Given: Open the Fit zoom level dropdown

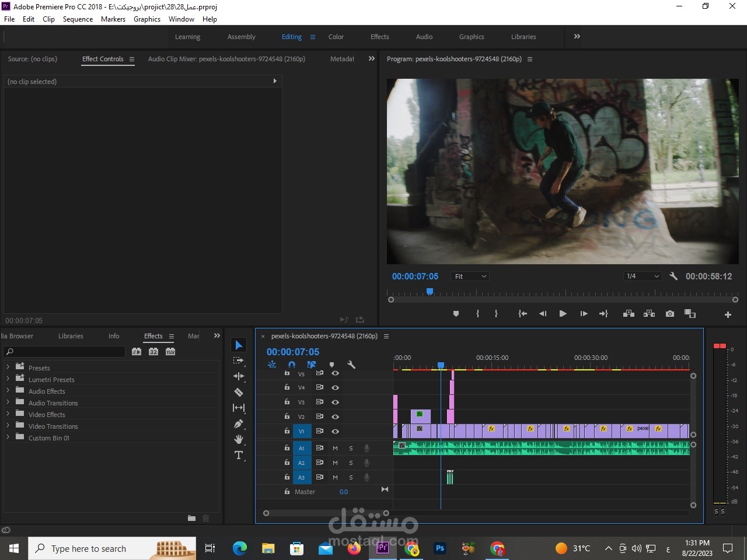Looking at the screenshot, I should (x=469, y=276).
